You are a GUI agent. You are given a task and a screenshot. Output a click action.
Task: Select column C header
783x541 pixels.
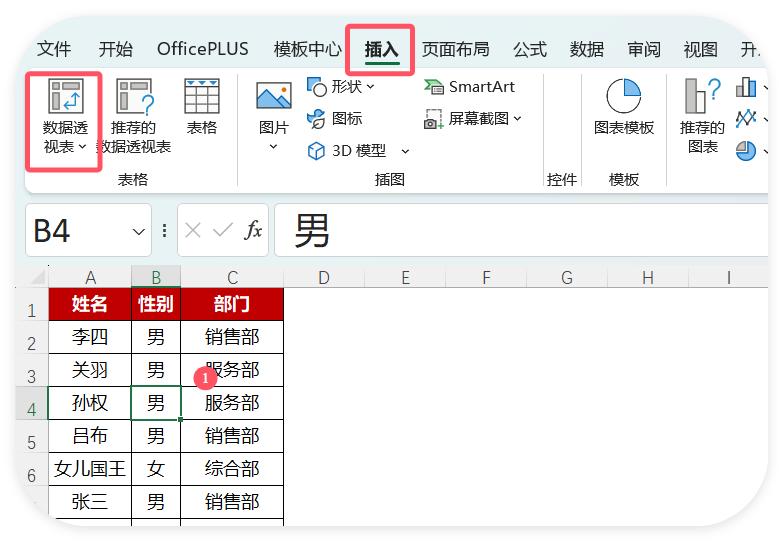click(232, 277)
